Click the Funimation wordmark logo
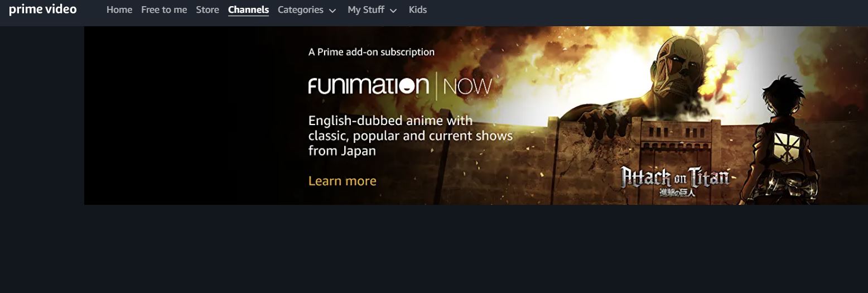The image size is (868, 293). 369,85
